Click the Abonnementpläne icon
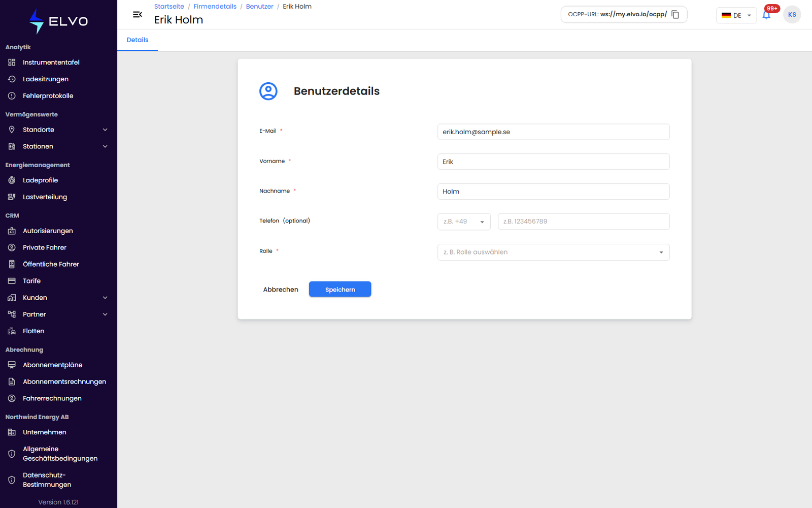The image size is (812, 508). coord(12,365)
